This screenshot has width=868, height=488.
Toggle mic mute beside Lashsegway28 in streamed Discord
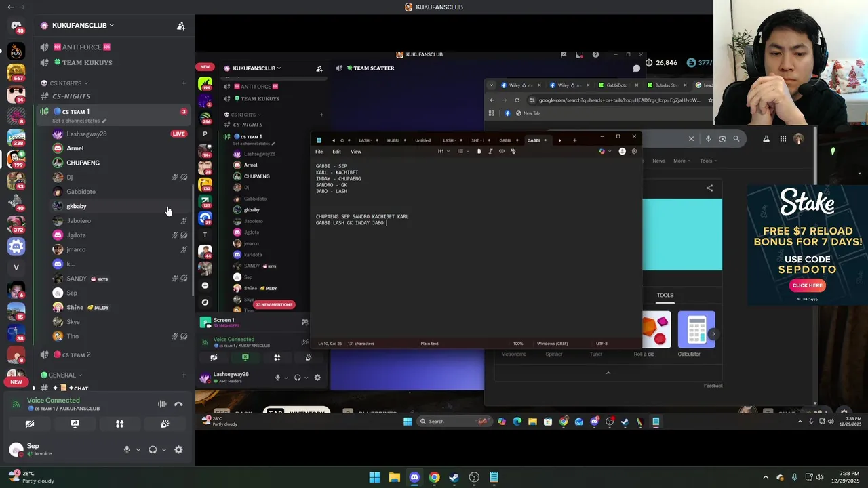(277, 378)
